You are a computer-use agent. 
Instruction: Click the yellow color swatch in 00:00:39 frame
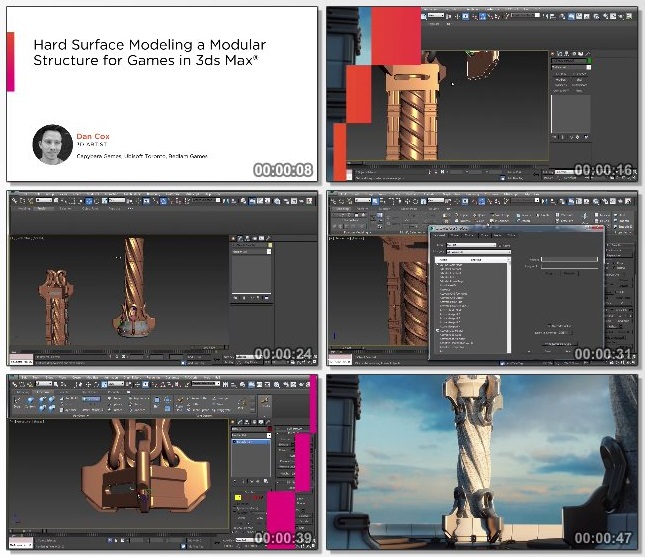pyautogui.click(x=238, y=497)
